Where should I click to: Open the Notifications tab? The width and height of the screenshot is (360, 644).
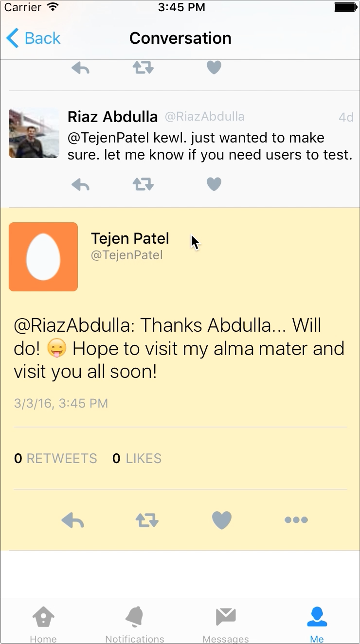coord(135,624)
